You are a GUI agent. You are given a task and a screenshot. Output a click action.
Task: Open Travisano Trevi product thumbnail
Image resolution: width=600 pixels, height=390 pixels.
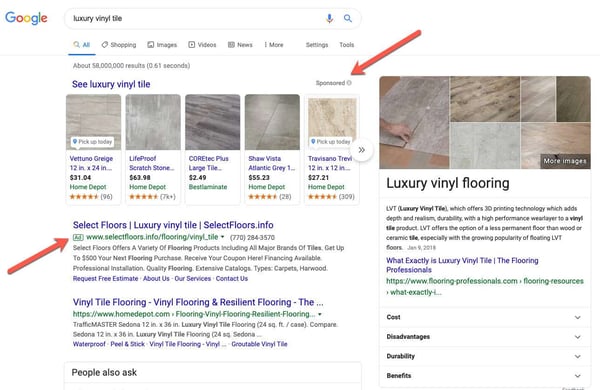(332, 122)
